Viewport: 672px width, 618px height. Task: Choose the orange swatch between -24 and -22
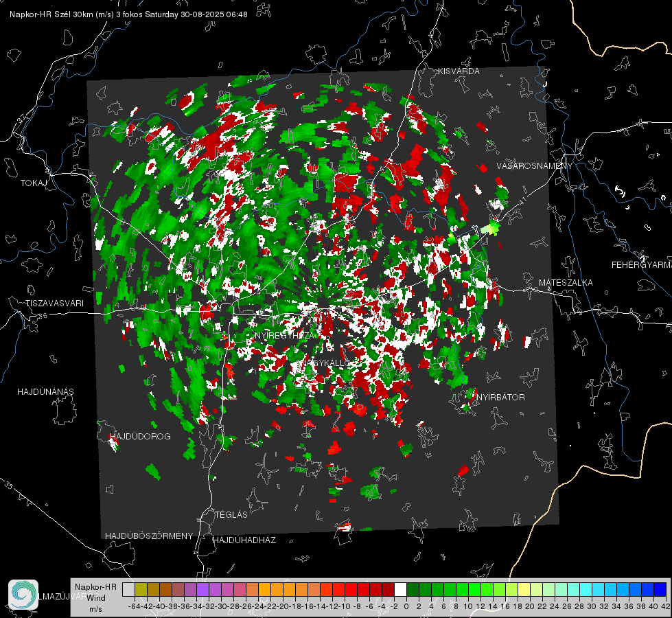[264, 589]
